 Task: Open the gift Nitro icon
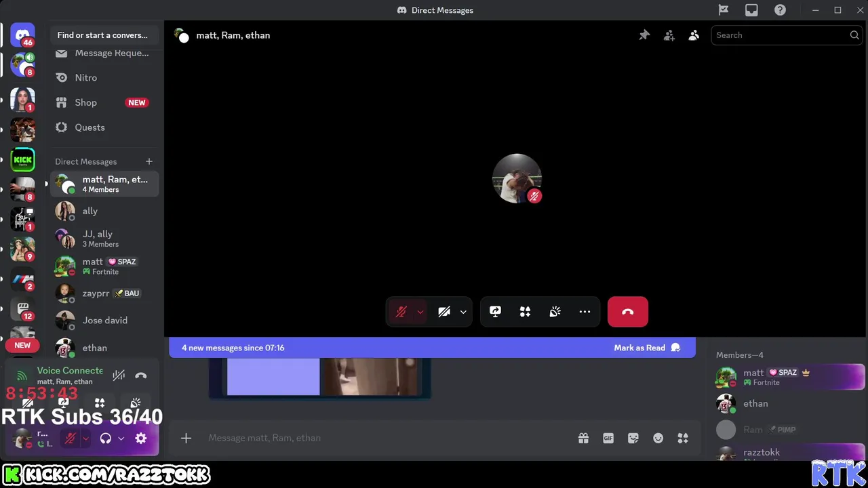(583, 438)
